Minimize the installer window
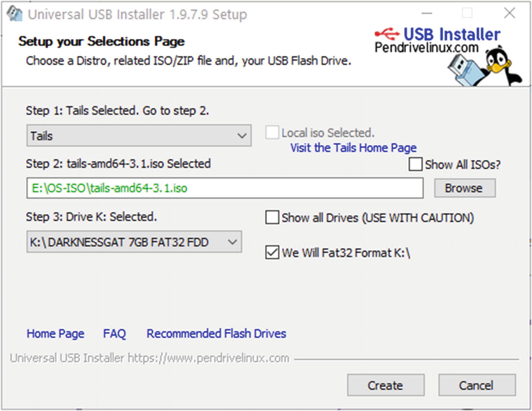 (x=427, y=13)
